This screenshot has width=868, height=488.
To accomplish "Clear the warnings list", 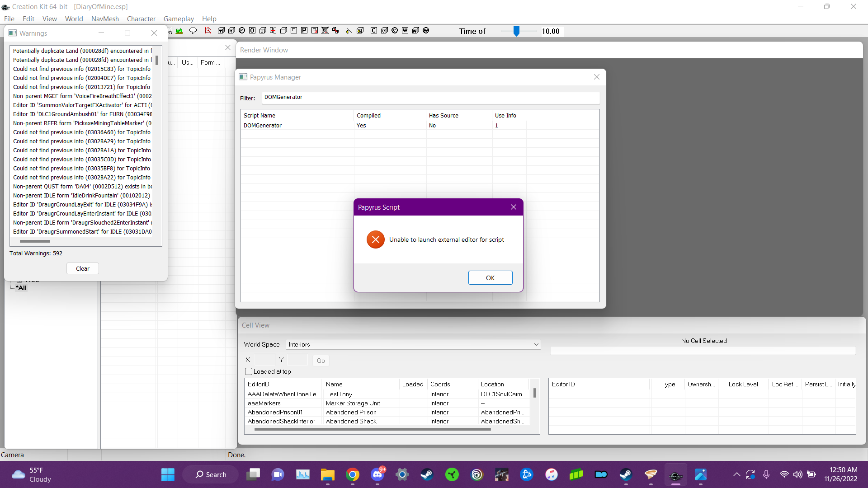I will click(83, 268).
